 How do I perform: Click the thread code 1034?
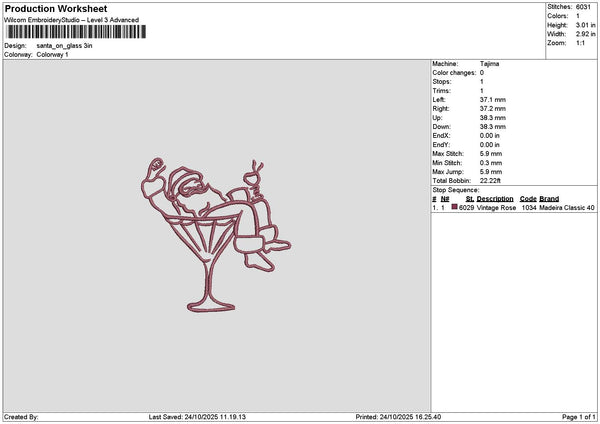[x=529, y=208]
